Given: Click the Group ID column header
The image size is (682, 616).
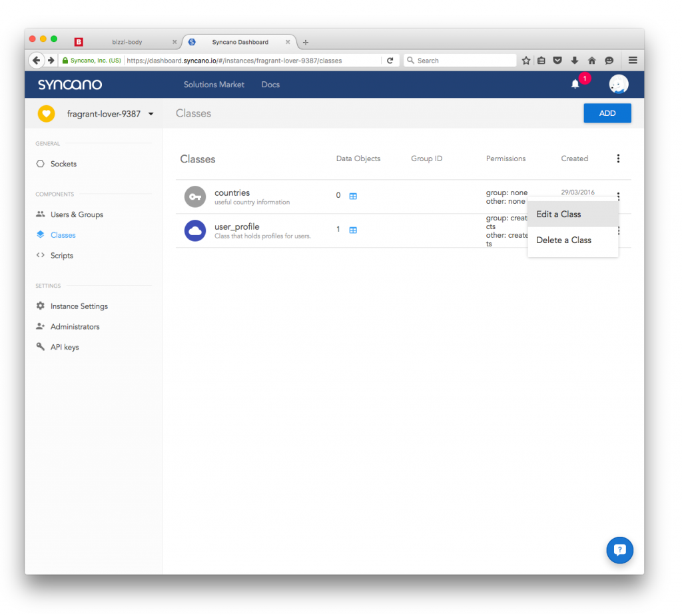Looking at the screenshot, I should (x=427, y=158).
